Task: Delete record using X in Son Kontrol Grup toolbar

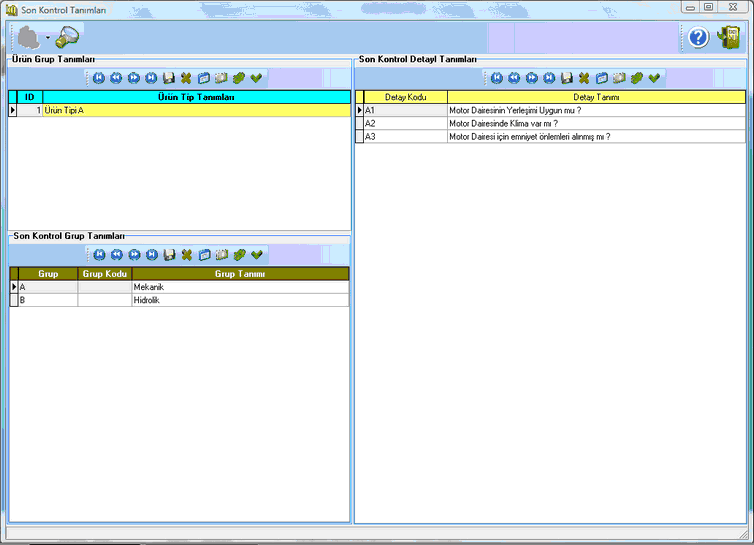Action: (x=186, y=255)
